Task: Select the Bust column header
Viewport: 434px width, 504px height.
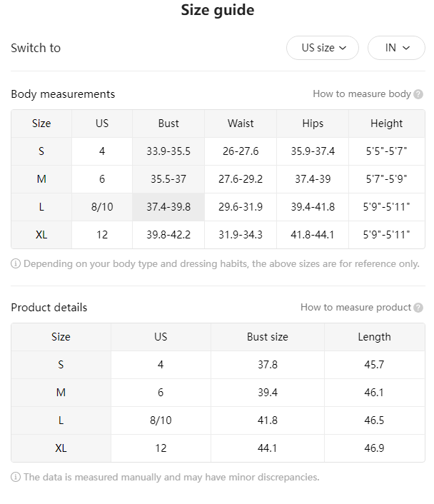Action: [168, 124]
